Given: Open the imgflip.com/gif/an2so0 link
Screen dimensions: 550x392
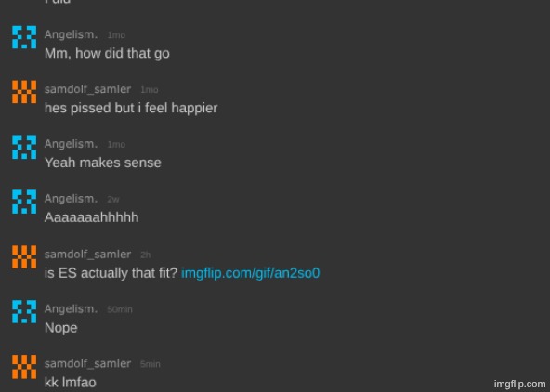Looking at the screenshot, I should 251,273.
